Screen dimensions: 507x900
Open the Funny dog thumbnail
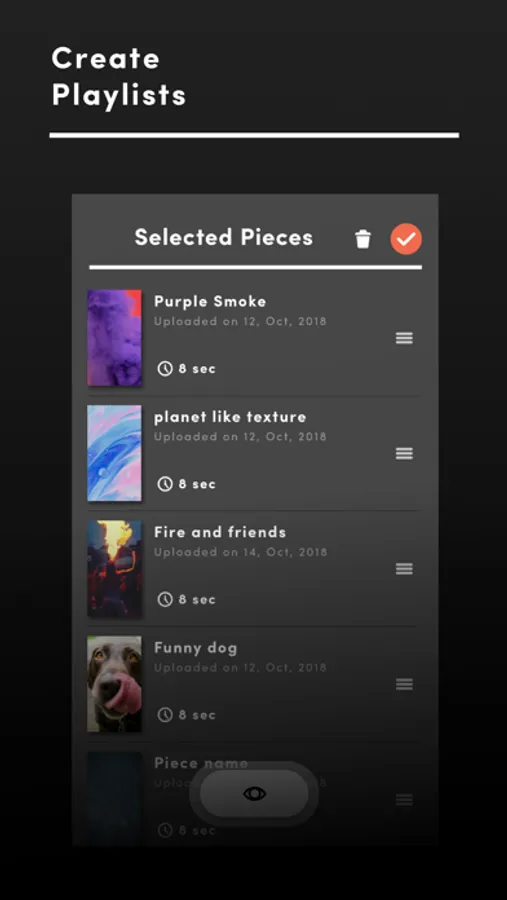pos(114,684)
